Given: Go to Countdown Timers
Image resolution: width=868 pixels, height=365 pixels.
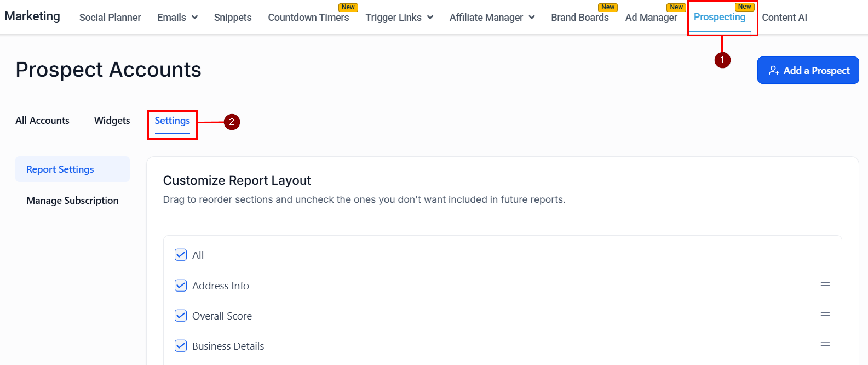Looking at the screenshot, I should point(308,18).
